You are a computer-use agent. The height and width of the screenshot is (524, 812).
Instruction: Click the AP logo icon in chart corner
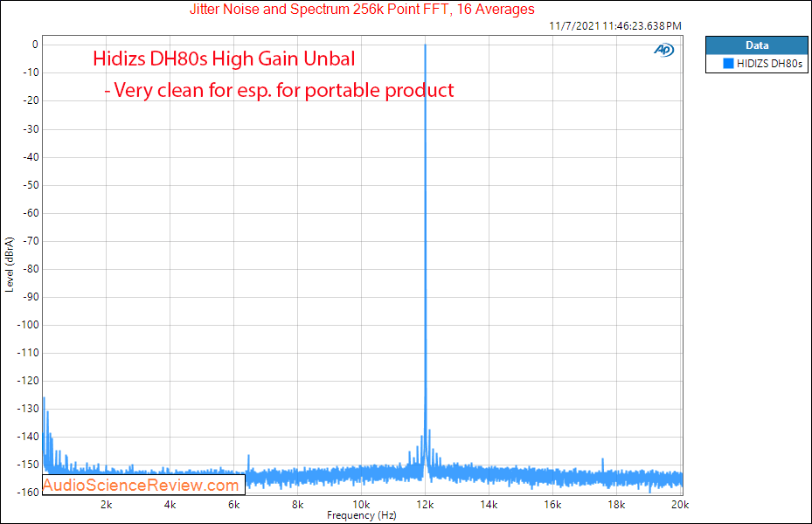[664, 50]
